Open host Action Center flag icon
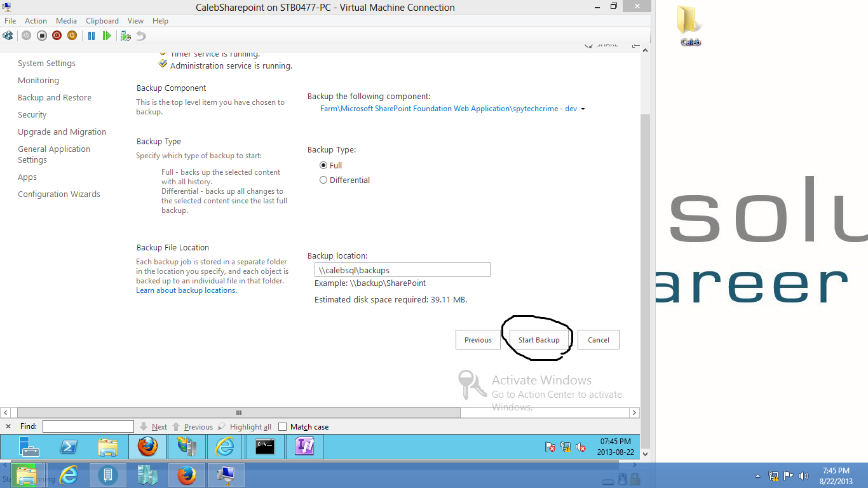 789,475
